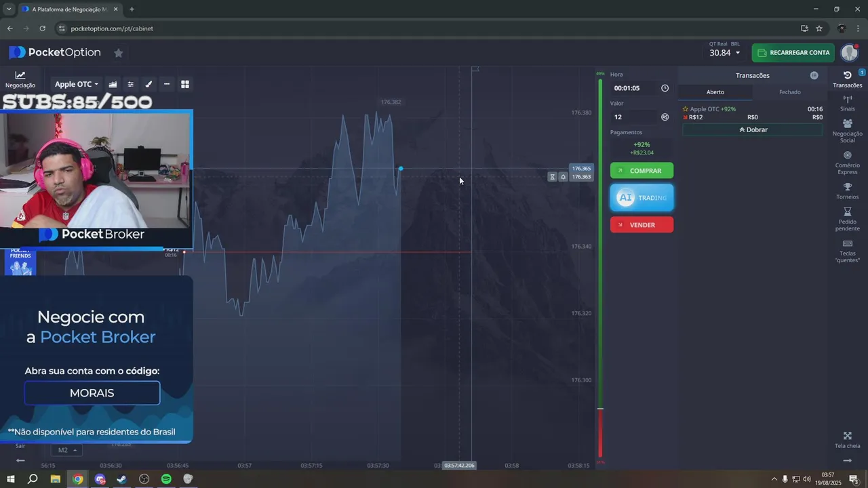Open the chart type settings

(113, 84)
